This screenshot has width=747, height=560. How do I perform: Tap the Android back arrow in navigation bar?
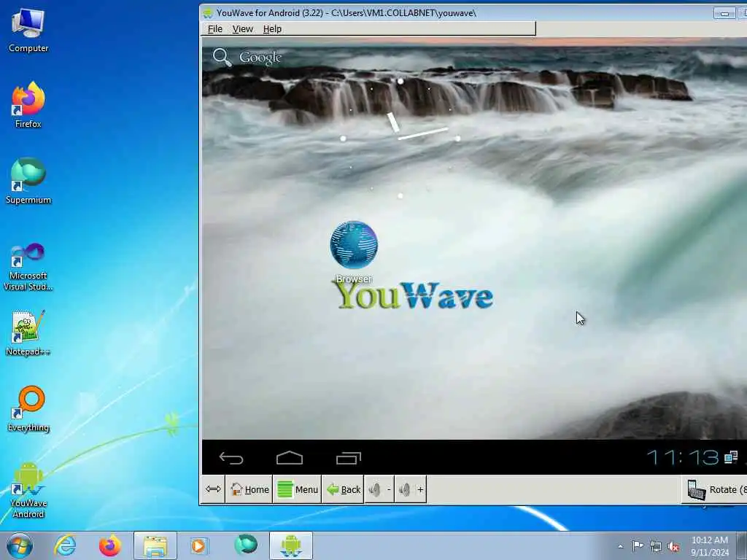coord(231,458)
